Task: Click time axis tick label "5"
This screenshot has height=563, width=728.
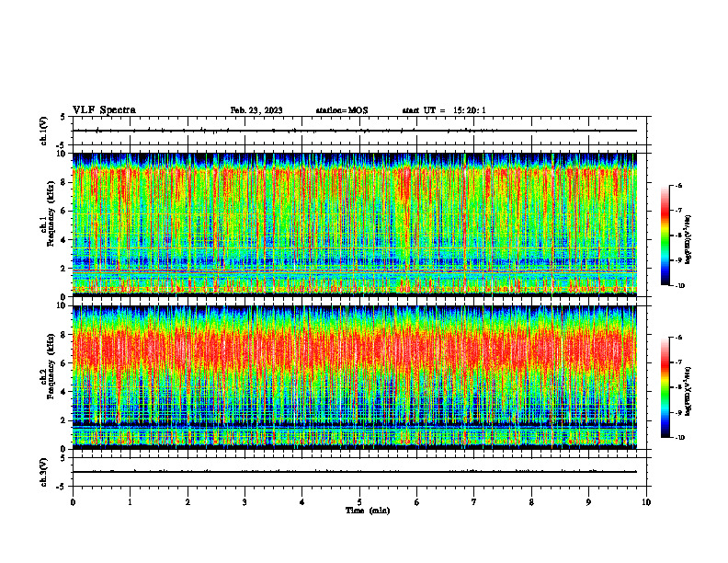Action: coord(359,502)
